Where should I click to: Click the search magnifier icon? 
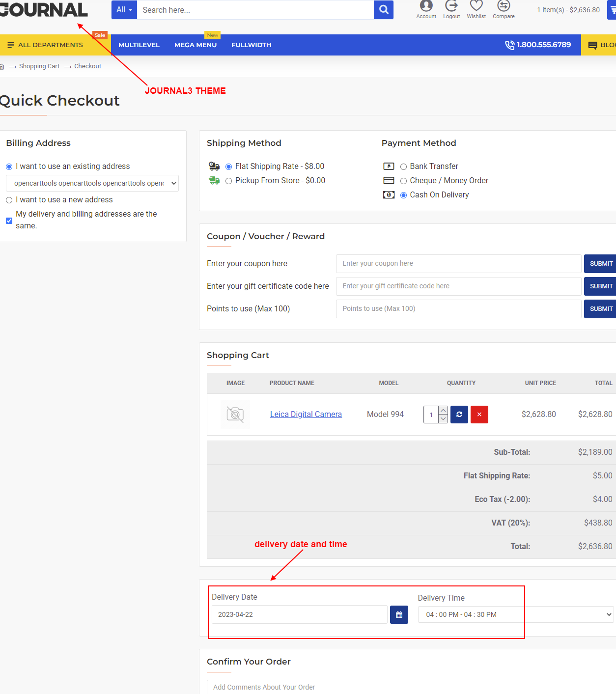coord(384,10)
